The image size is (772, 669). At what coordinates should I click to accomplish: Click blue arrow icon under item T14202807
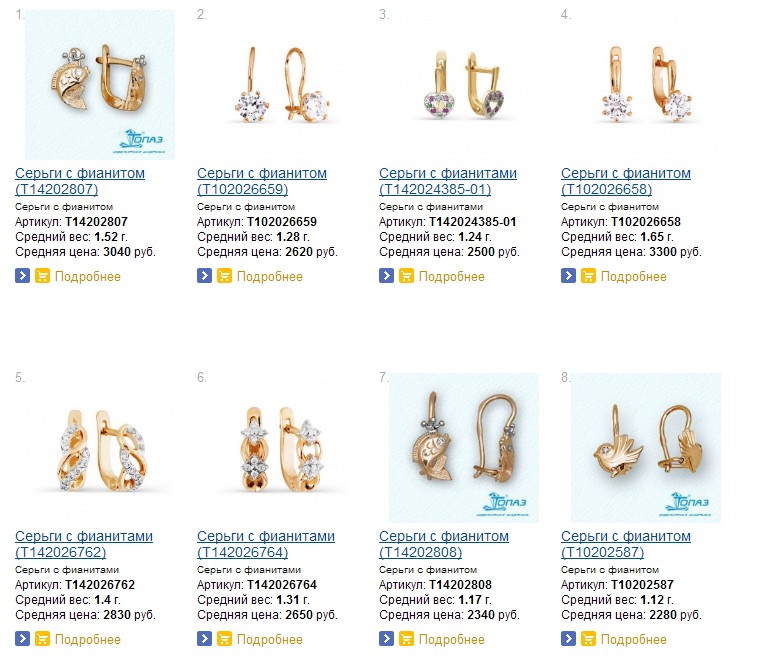coord(22,276)
